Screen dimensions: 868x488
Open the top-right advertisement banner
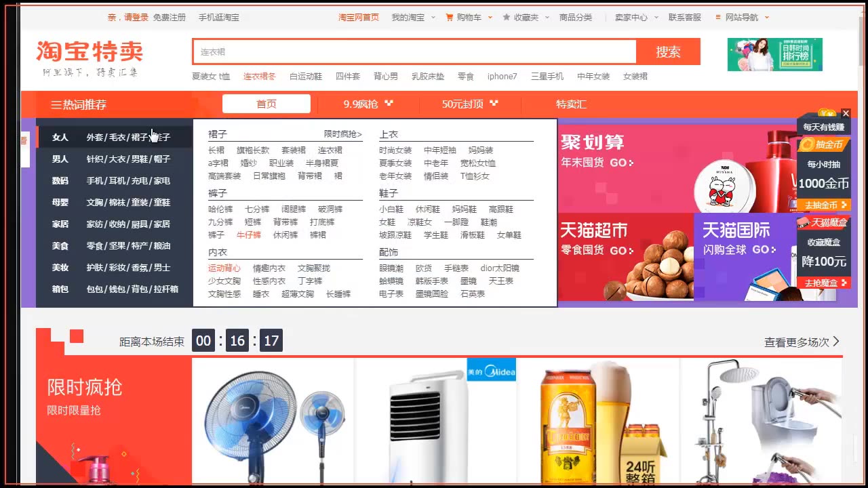[x=774, y=54]
